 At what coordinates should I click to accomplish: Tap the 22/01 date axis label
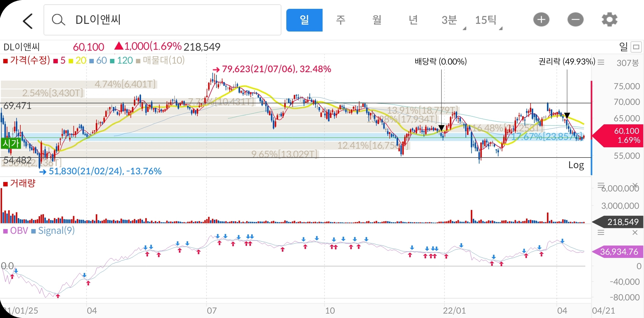tap(454, 311)
